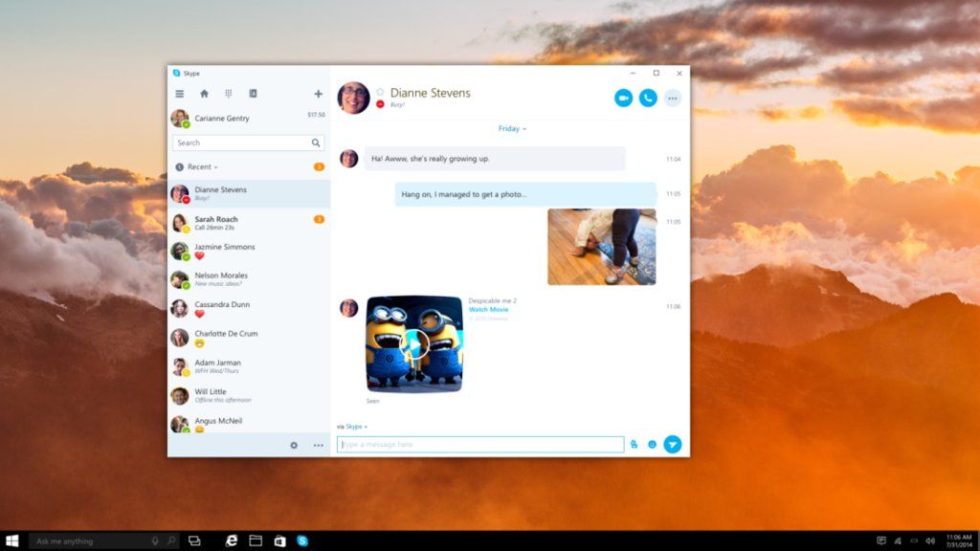Screen dimensions: 980x551
Task: Open the hamburger menu in Skype sidebar
Action: [179, 94]
